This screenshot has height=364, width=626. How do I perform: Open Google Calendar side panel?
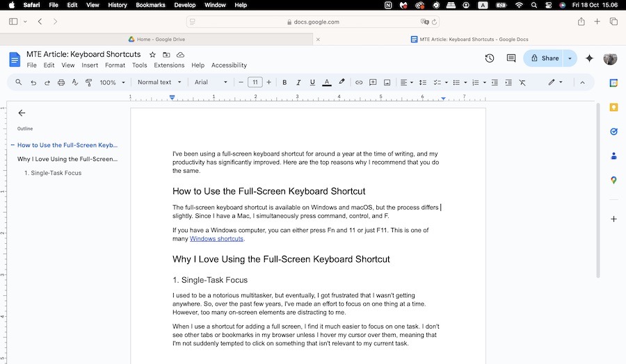pos(613,83)
